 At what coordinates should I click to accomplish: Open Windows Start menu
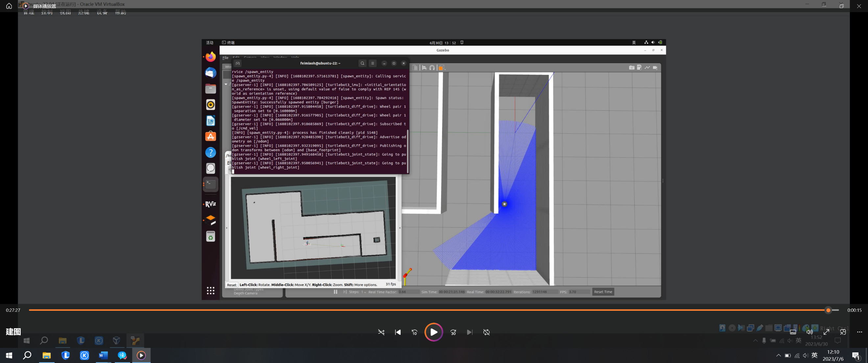[9, 355]
